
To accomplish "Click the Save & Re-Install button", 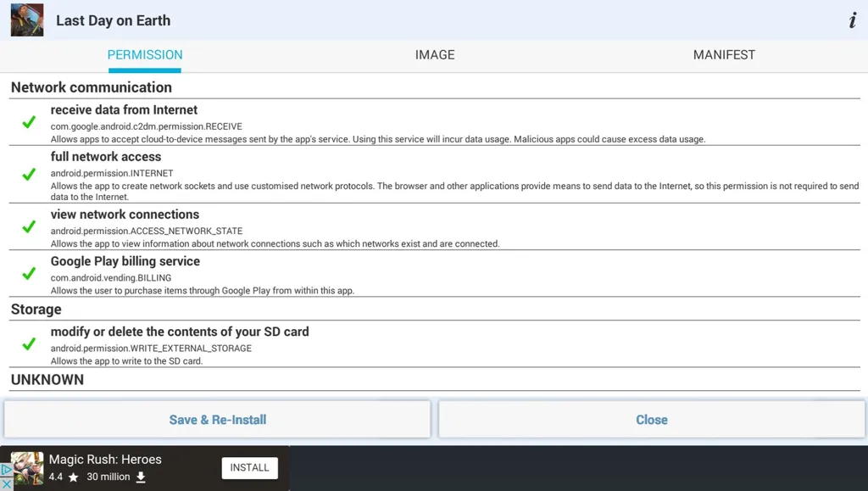I will (x=218, y=420).
